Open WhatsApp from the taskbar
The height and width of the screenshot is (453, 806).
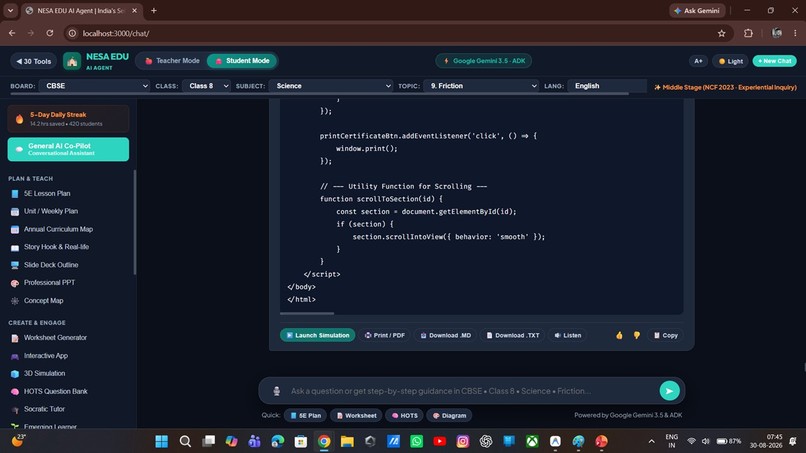point(416,441)
